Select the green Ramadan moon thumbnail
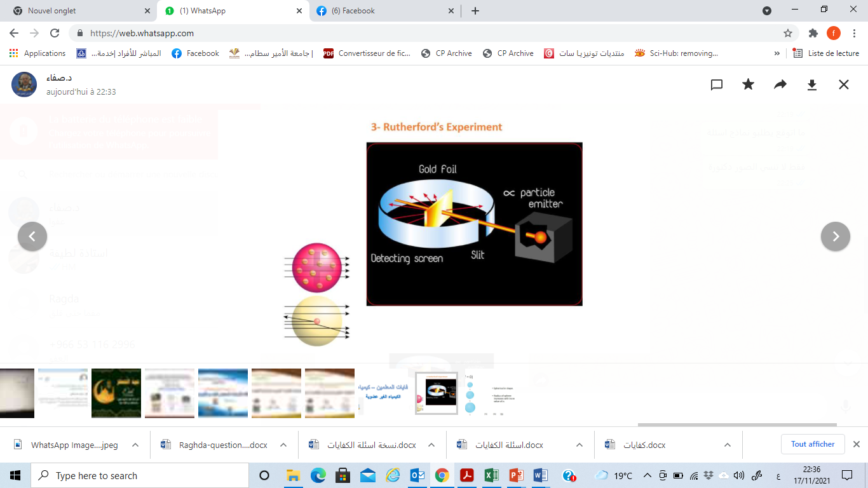This screenshot has height=488, width=868. [x=116, y=393]
